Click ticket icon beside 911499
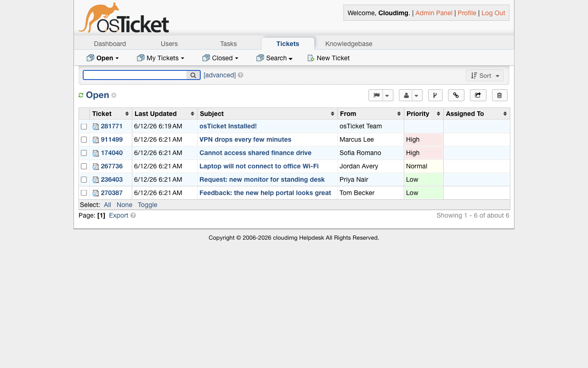588x368 pixels. (96, 140)
